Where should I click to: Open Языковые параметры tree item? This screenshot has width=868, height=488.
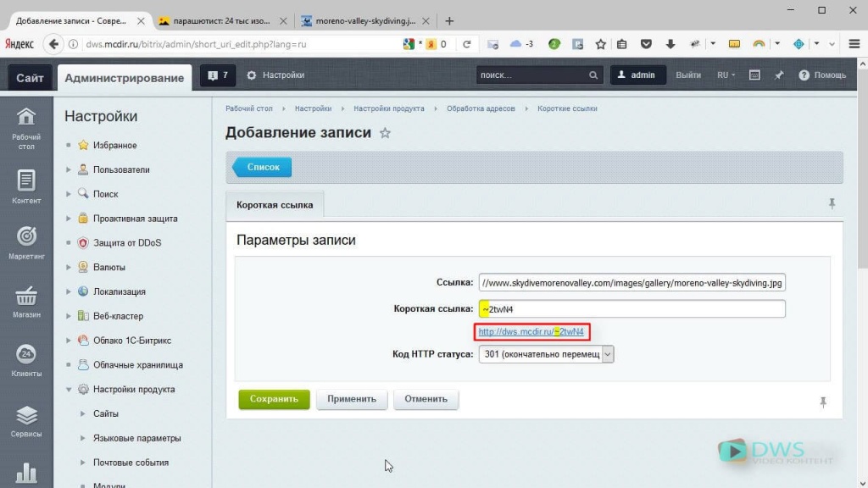pyautogui.click(x=136, y=438)
